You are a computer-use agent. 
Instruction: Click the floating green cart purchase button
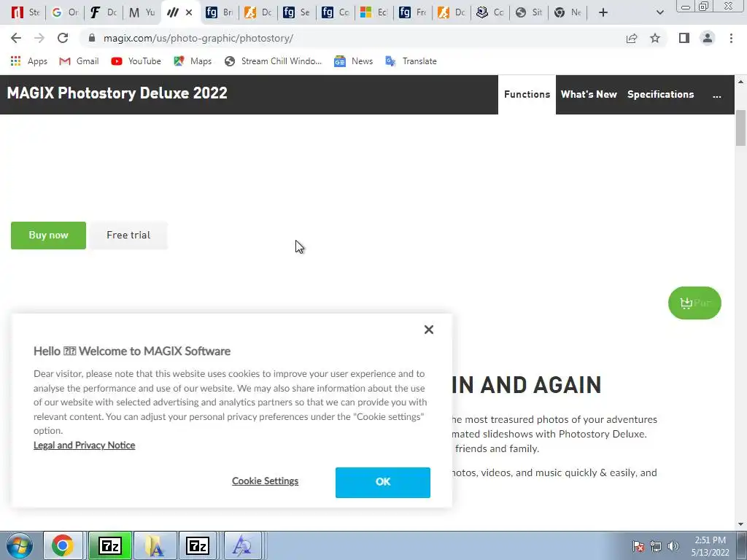(694, 303)
